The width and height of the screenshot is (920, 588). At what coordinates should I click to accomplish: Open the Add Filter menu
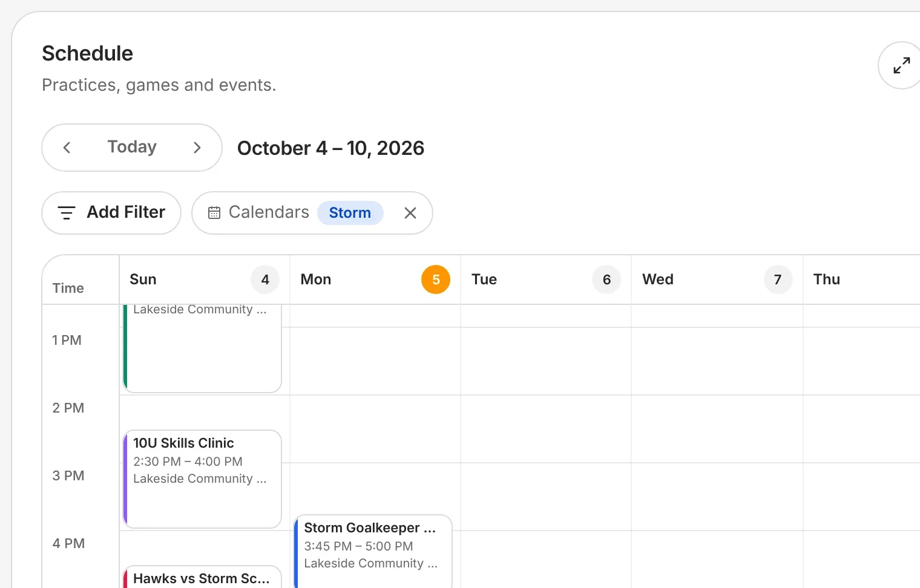click(x=111, y=213)
